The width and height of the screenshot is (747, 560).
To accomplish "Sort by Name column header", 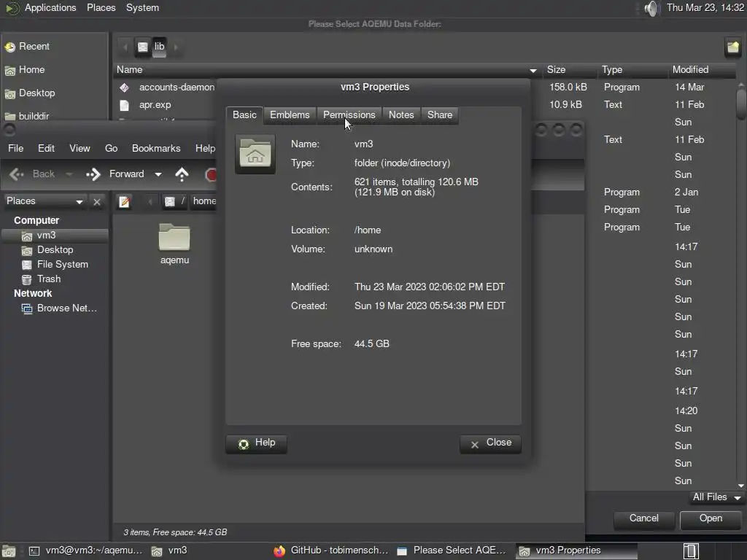I will (326, 69).
